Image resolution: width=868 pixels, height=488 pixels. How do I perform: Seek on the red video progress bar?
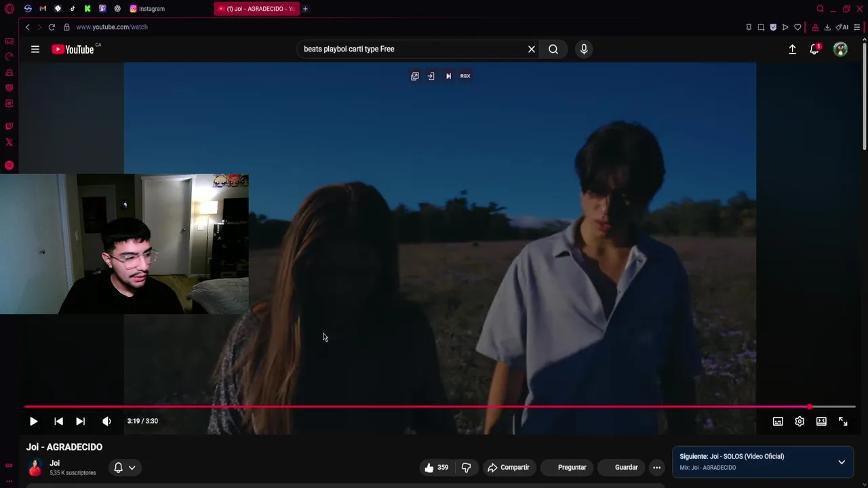(x=439, y=407)
